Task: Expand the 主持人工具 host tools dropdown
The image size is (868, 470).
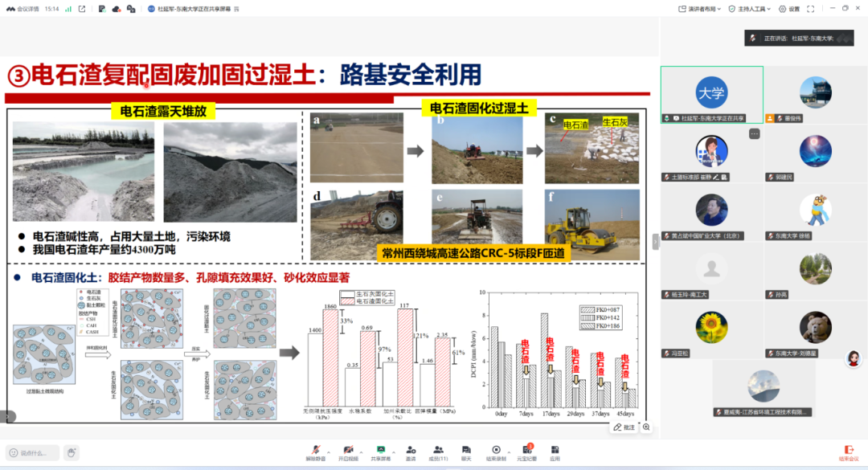Action: (750, 9)
